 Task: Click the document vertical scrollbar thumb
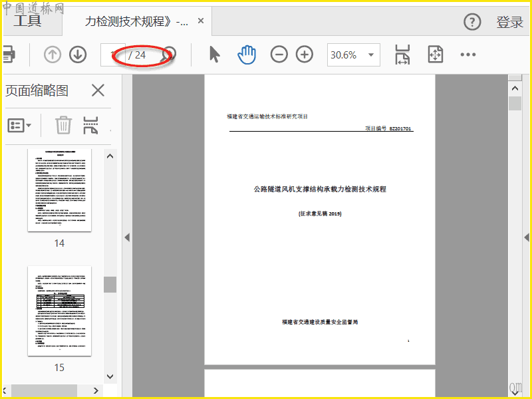pyautogui.click(x=515, y=104)
